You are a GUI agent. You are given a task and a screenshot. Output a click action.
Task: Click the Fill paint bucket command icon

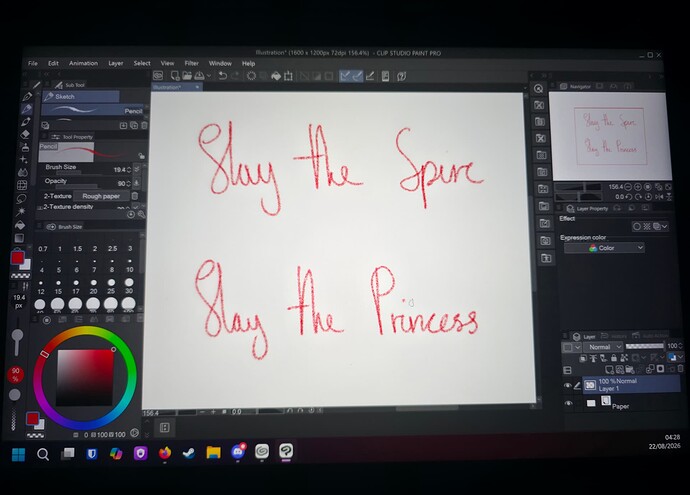(276, 76)
